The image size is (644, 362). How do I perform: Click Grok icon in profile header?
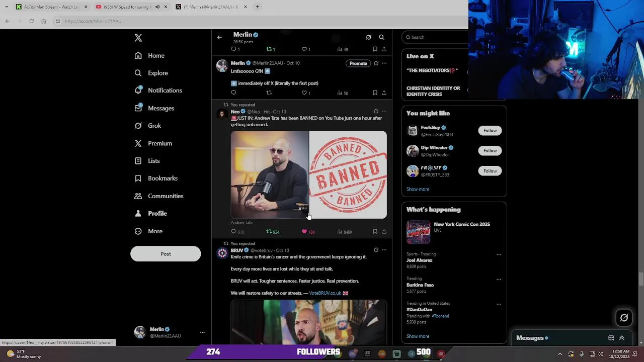pos(369,37)
